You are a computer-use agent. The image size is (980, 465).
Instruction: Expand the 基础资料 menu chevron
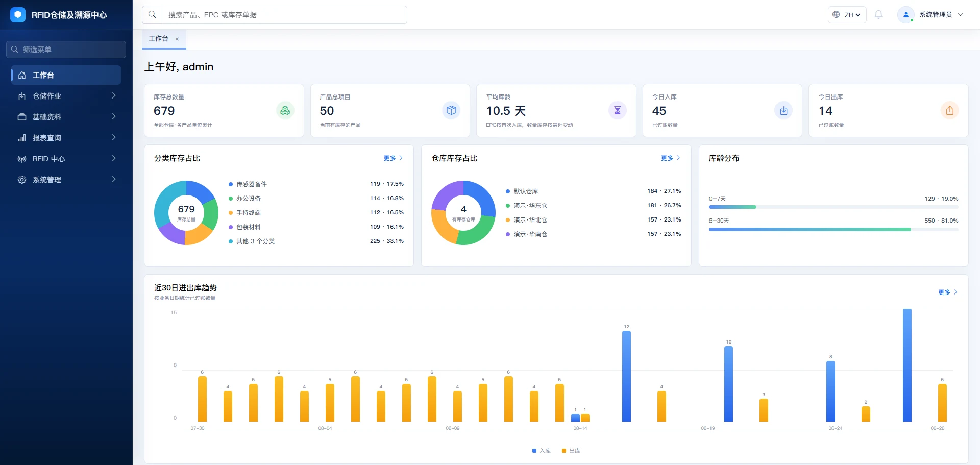tap(114, 116)
